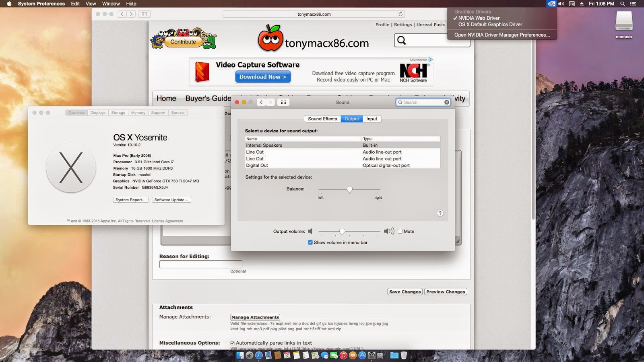Click the Reason for Editing text field
Screen dimensions: 644x362
(201, 264)
